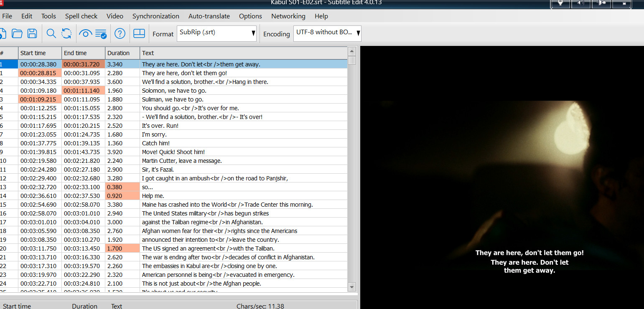This screenshot has height=309, width=644.
Task: Select the row 'They are here. Don't let them get away.'
Action: click(x=174, y=64)
